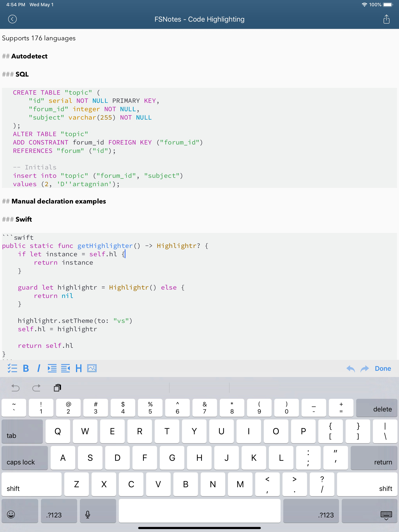Place cursor on Manual declaration examples heading

coord(58,201)
